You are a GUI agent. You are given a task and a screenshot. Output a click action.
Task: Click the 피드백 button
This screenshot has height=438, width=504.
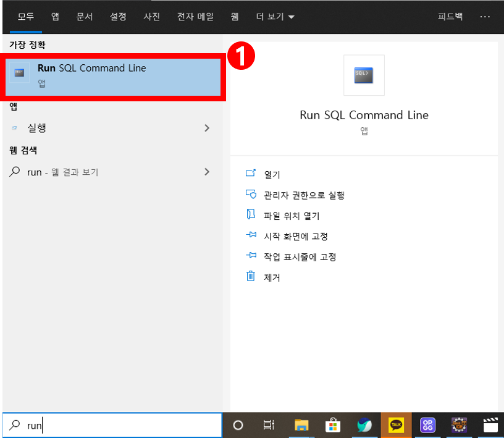[x=450, y=17]
